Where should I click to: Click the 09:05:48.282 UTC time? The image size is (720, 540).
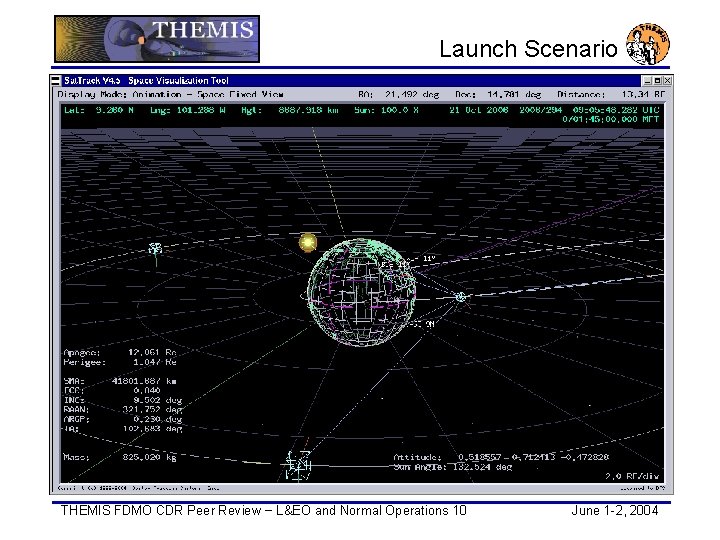[616, 110]
